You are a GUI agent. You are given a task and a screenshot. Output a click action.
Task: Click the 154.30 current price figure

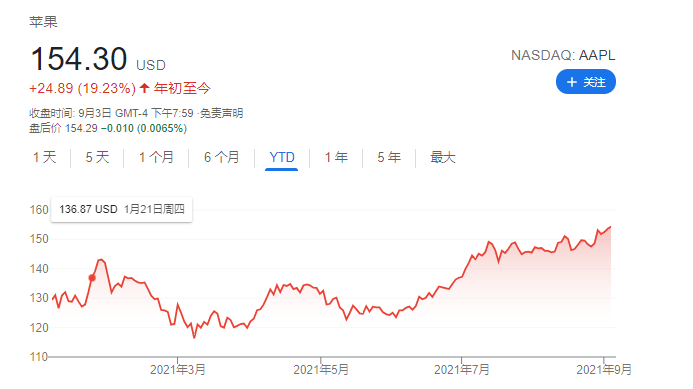pyautogui.click(x=79, y=59)
